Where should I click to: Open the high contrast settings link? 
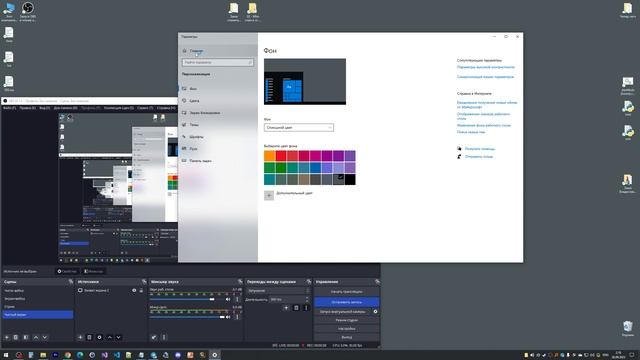(x=486, y=67)
